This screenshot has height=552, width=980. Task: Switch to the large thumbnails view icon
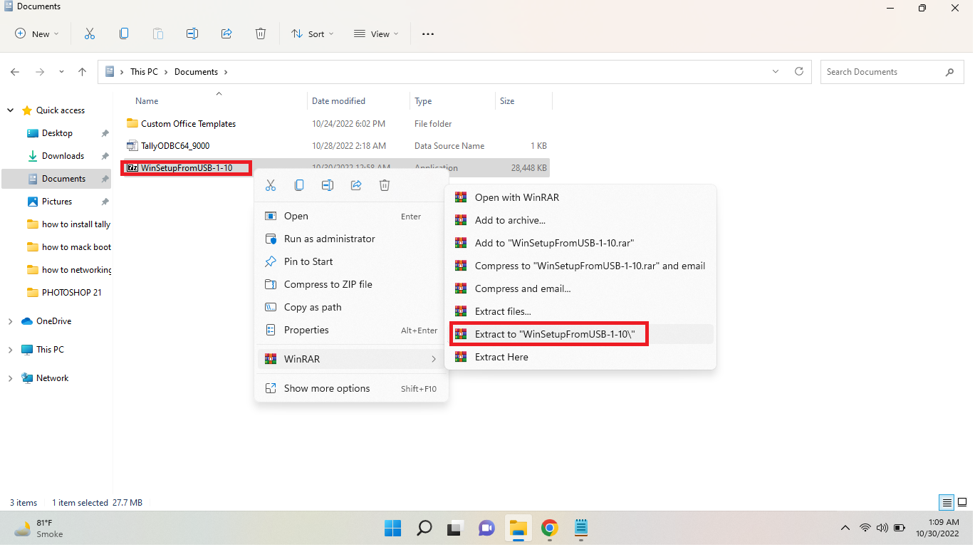962,503
